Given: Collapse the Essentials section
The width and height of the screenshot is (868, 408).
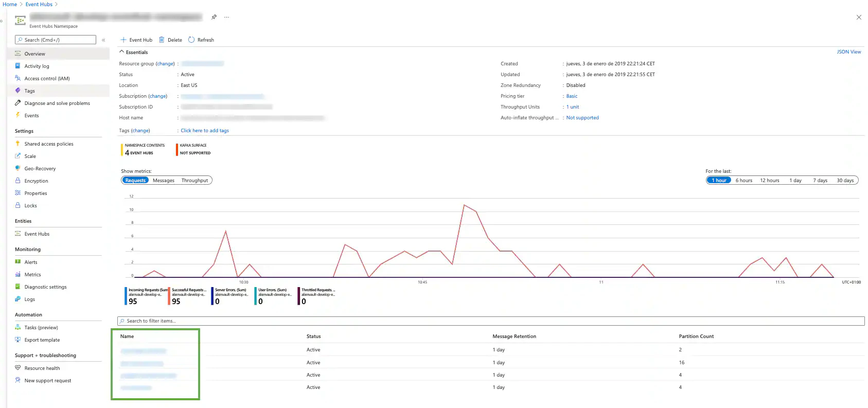Looking at the screenshot, I should [122, 52].
